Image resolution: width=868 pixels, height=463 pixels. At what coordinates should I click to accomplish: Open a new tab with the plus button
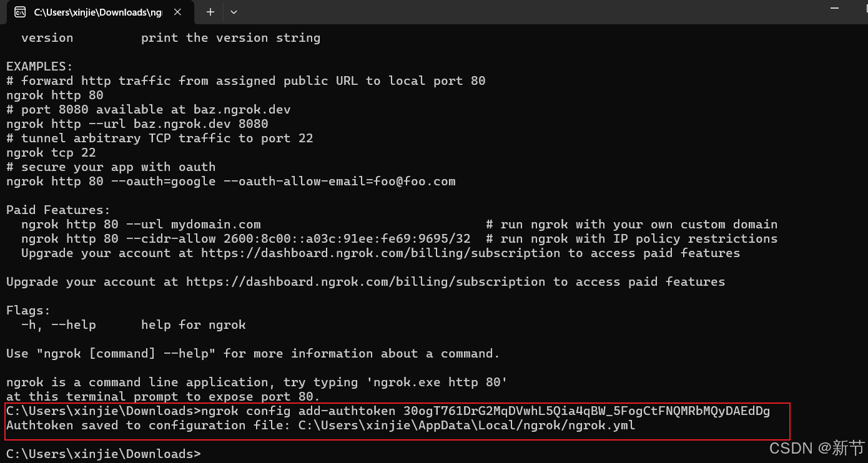(210, 12)
